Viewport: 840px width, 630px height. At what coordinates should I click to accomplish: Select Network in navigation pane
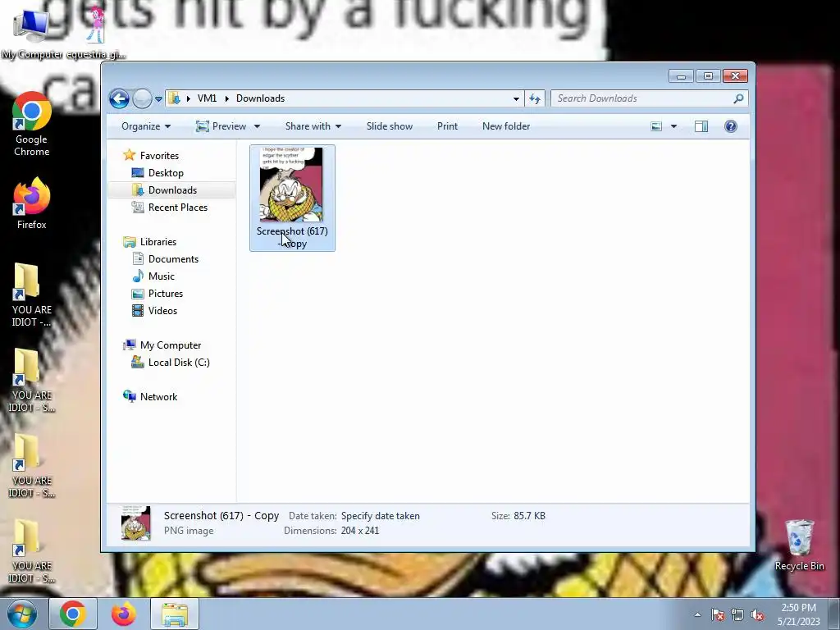point(158,397)
